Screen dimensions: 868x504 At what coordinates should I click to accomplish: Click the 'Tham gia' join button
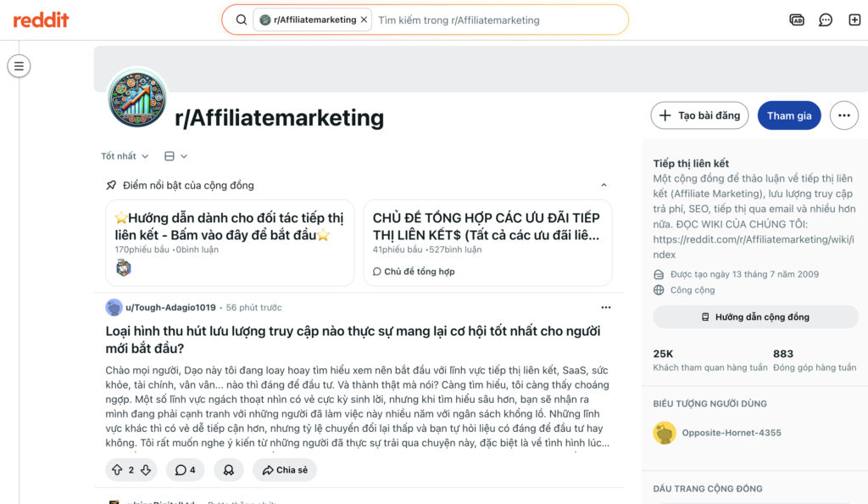(x=788, y=115)
